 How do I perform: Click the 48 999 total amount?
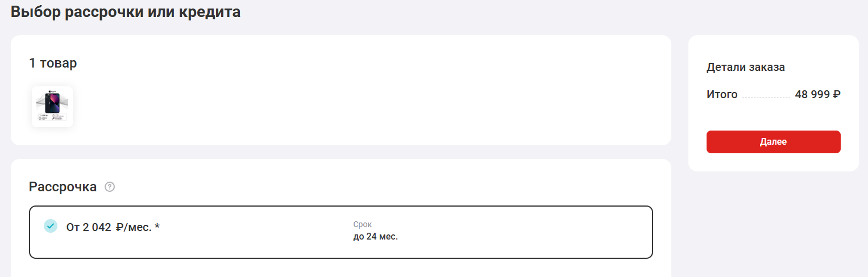(x=813, y=95)
